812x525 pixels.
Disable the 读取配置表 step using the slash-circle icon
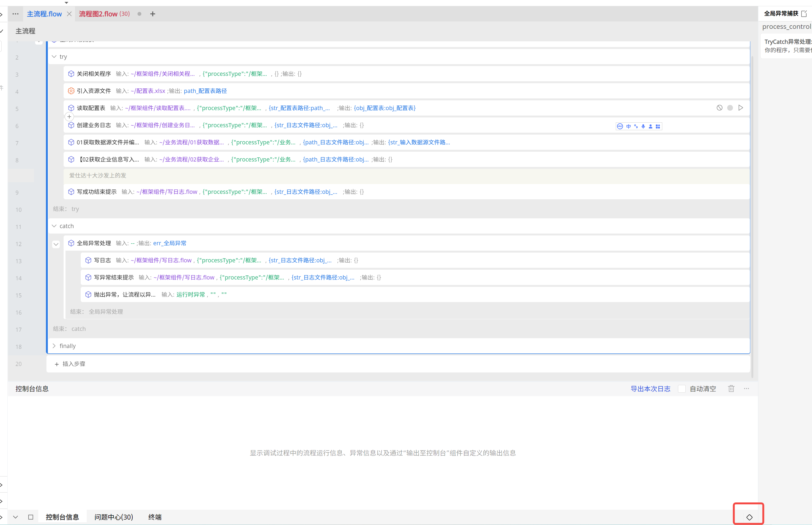click(x=719, y=108)
